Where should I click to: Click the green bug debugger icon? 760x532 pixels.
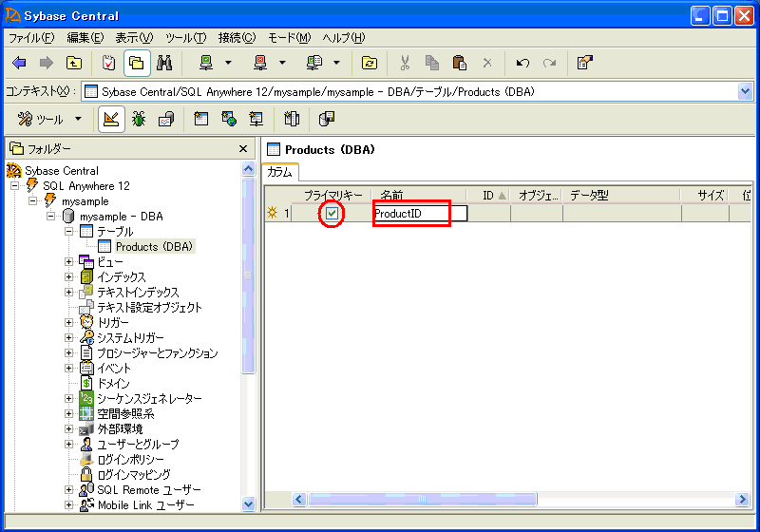[x=139, y=119]
